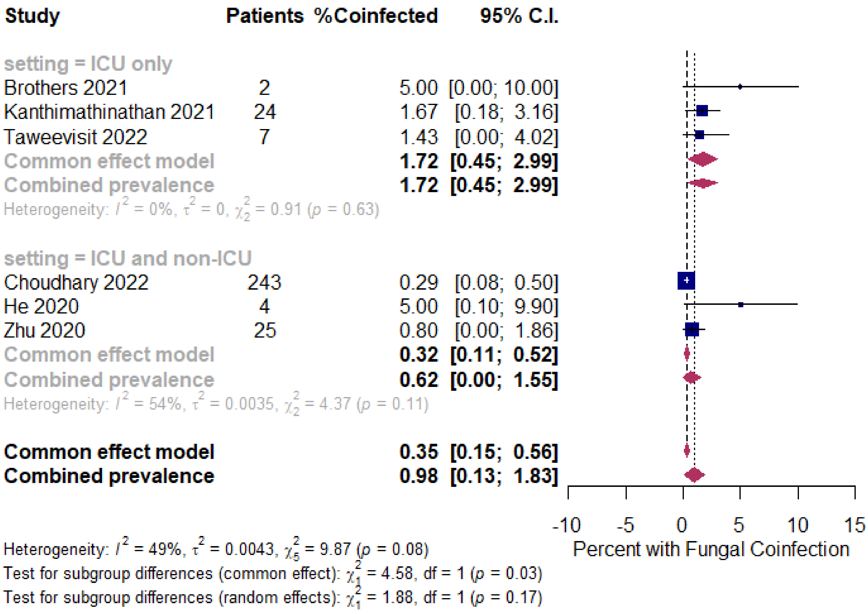The height and width of the screenshot is (614, 868).
Task: Click the "setting = ICU only" subgroup label
Action: coord(88,64)
